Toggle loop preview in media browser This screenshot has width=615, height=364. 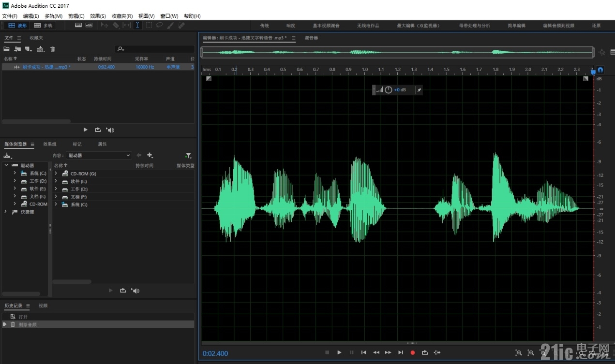coord(123,291)
